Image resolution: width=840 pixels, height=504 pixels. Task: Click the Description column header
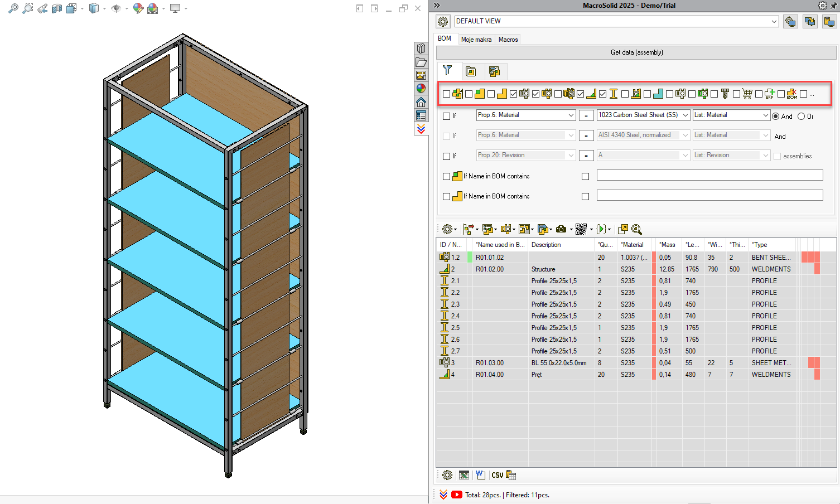click(x=562, y=245)
